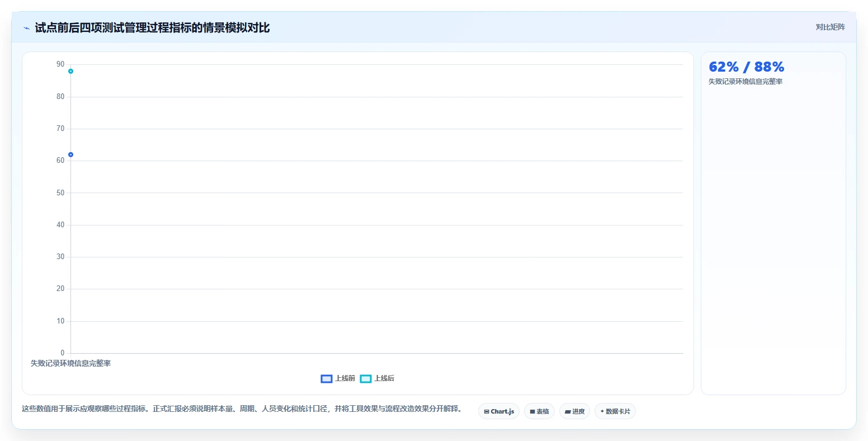This screenshot has height=441, width=868.
Task: Click the 数据卡片 tag
Action: click(x=615, y=411)
